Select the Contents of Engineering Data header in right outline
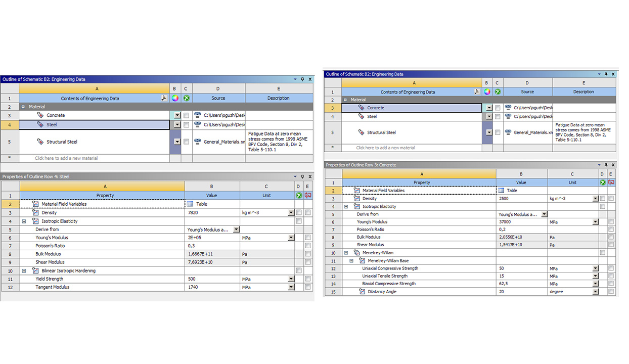The height and width of the screenshot is (364, 629). [x=407, y=92]
